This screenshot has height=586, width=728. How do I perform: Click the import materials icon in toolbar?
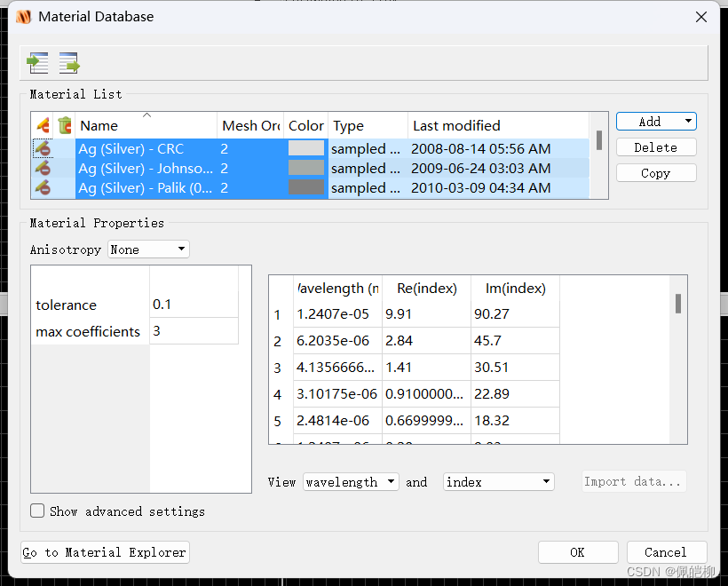pos(38,63)
